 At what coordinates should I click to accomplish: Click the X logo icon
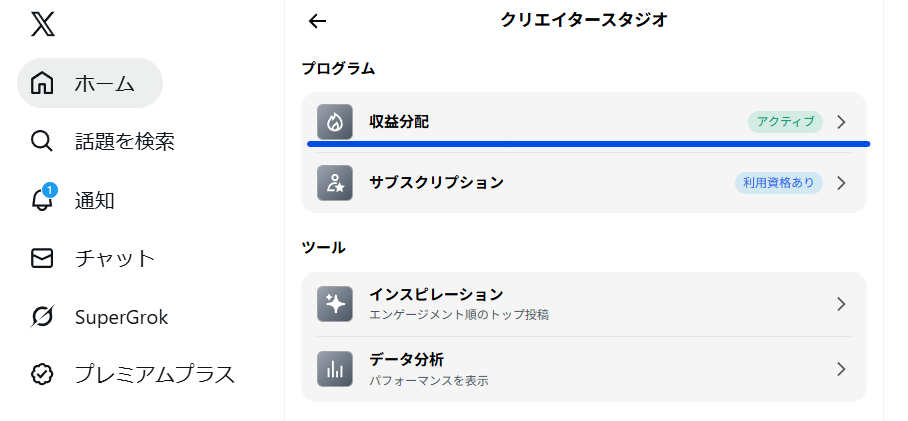click(x=43, y=24)
